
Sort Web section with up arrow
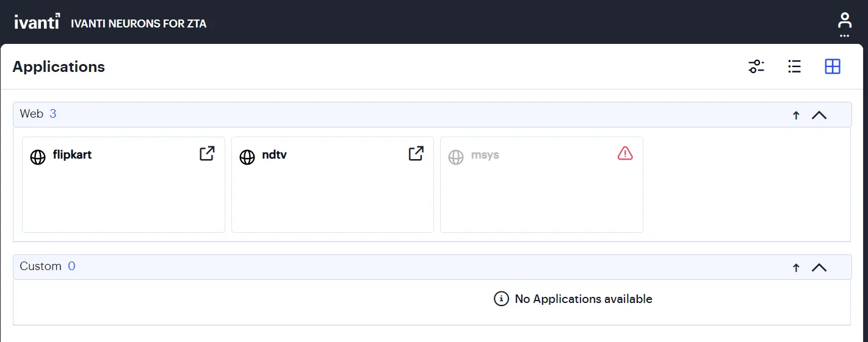796,115
